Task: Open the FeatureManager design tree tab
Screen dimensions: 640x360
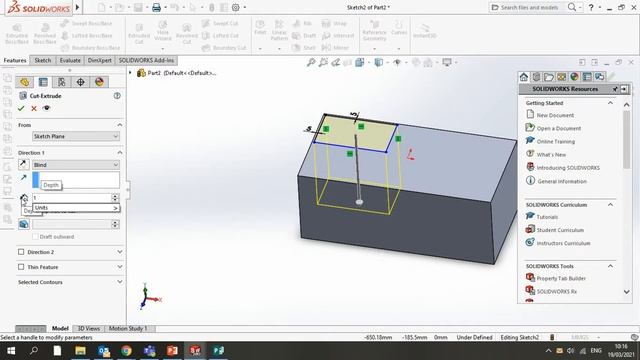Action: click(24, 82)
